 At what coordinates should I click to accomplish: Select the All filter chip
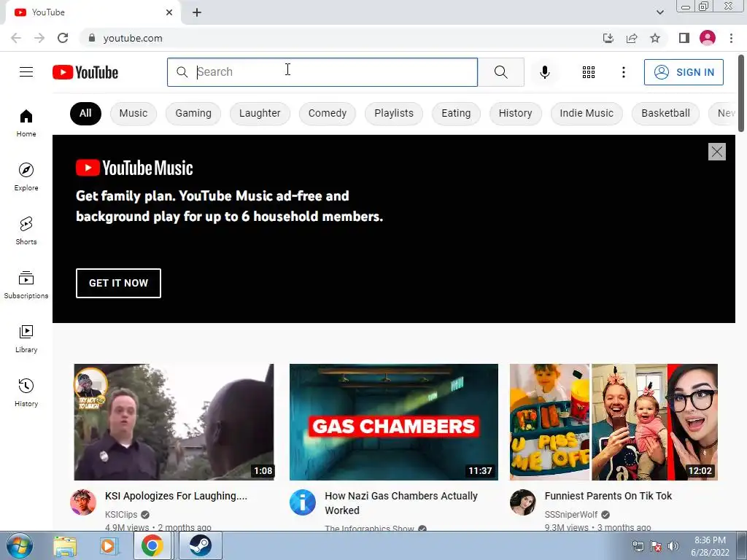click(85, 113)
